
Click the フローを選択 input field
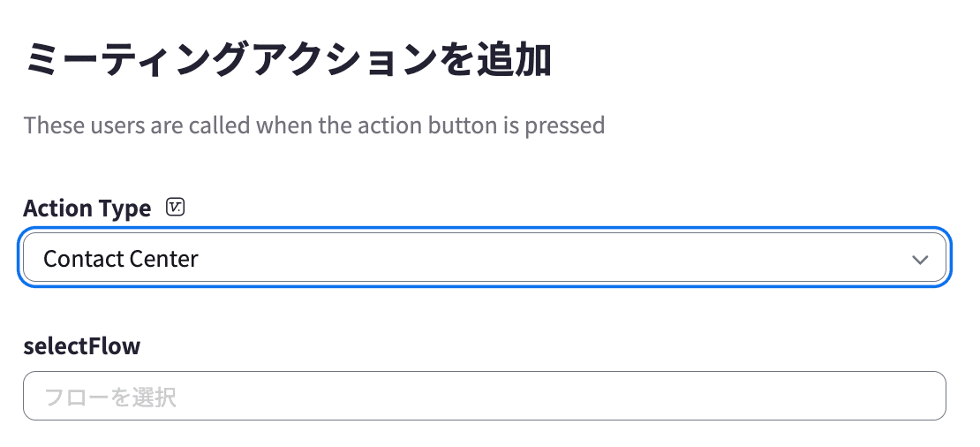(x=485, y=396)
